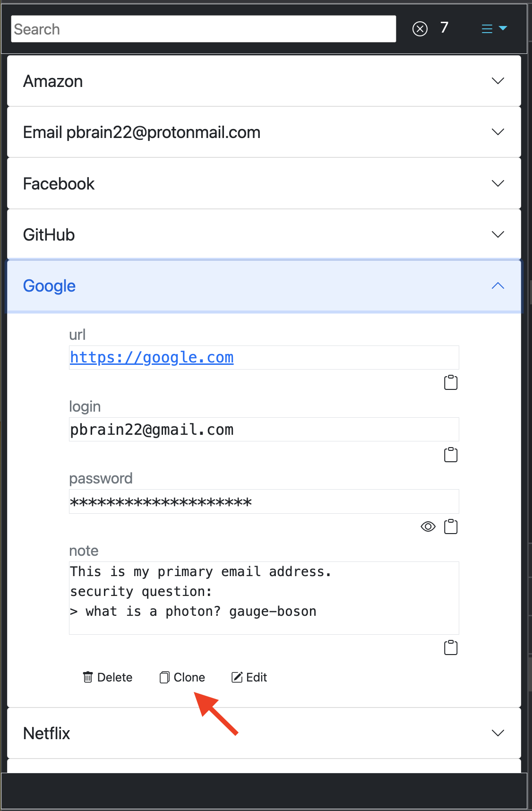
Task: Click the Google header title
Action: coord(49,285)
